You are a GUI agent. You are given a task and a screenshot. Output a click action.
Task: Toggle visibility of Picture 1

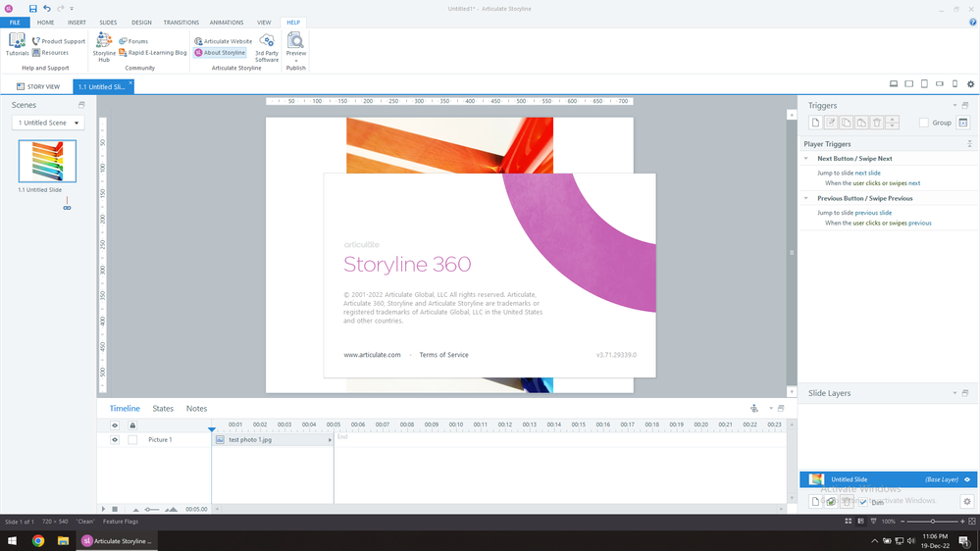click(115, 440)
